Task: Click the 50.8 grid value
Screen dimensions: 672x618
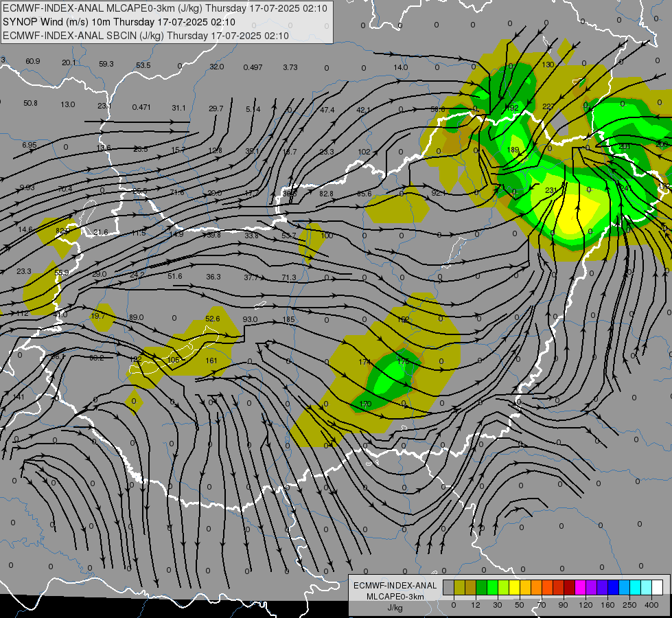Action: click(x=30, y=104)
